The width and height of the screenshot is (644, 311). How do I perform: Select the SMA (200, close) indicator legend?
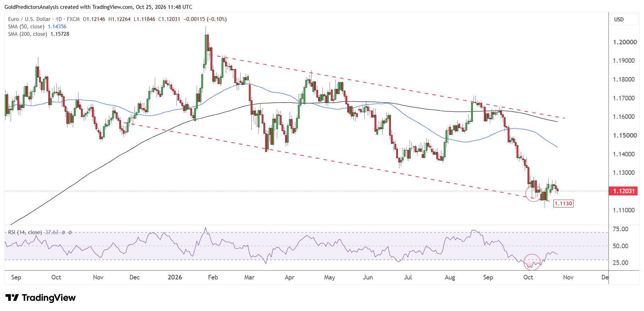(28, 34)
